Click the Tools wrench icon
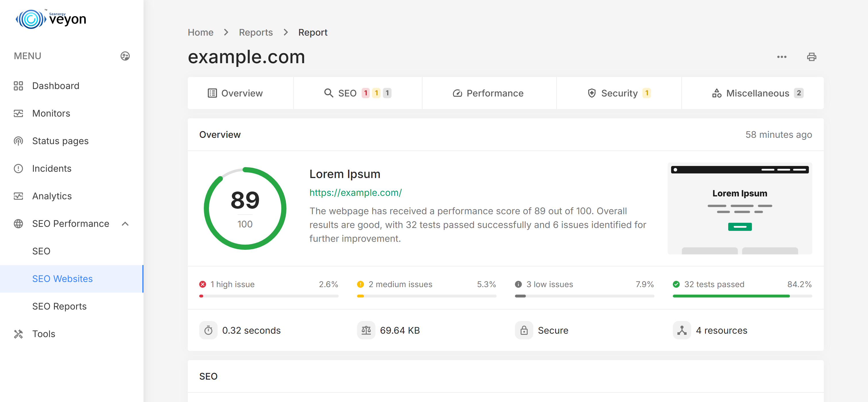The height and width of the screenshot is (402, 868). pyautogui.click(x=18, y=334)
